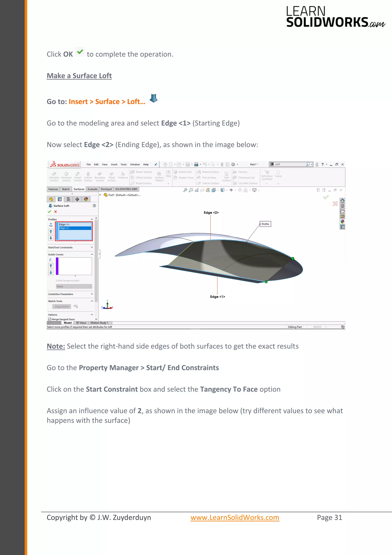This screenshot has height=555, width=392.
Task: Click the Replace Face command
Action: point(183,178)
